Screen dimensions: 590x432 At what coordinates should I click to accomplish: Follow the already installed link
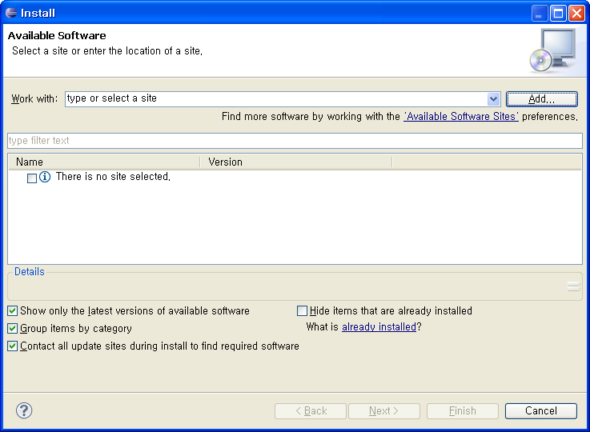point(379,327)
